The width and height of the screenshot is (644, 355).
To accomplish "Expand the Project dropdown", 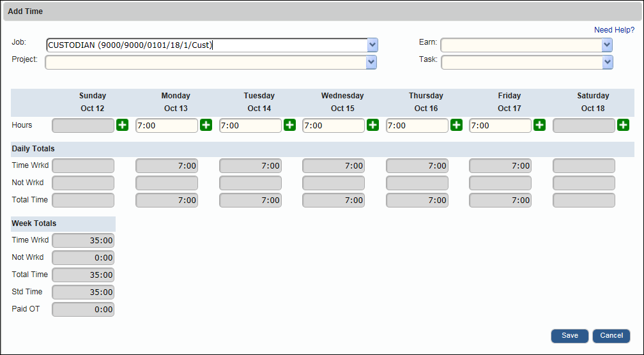I will click(371, 62).
